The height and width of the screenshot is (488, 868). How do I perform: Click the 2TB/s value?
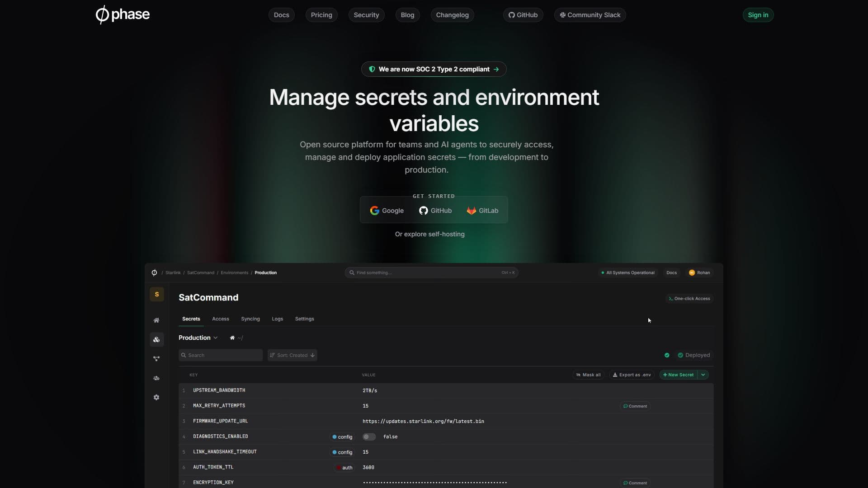pos(370,390)
